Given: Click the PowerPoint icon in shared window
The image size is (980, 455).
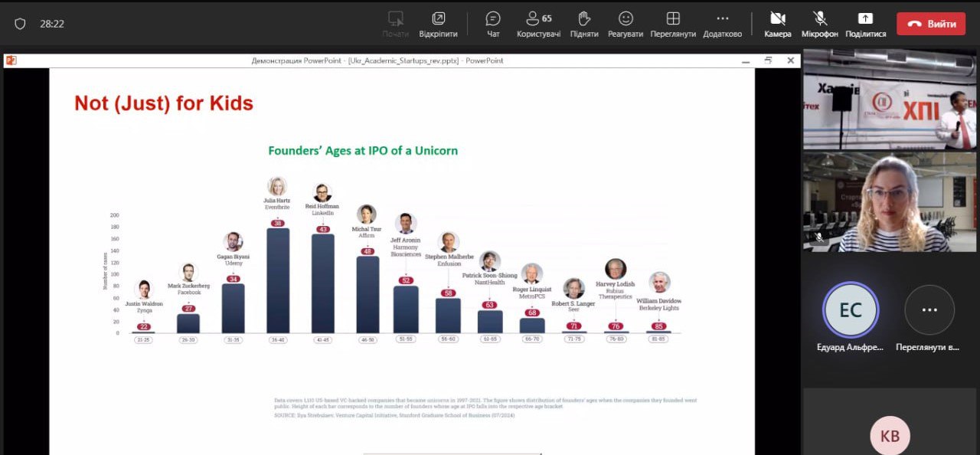Looking at the screenshot, I should click(11, 61).
